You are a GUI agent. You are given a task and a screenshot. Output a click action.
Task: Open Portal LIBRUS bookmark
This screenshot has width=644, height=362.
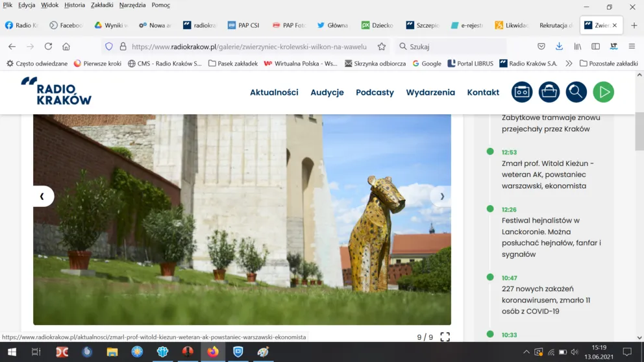(x=470, y=63)
